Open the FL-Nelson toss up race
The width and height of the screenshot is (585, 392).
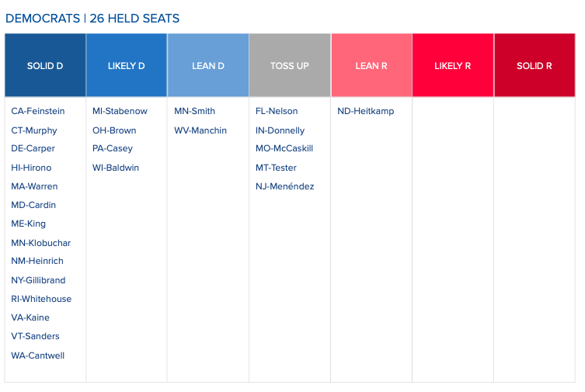(x=277, y=111)
